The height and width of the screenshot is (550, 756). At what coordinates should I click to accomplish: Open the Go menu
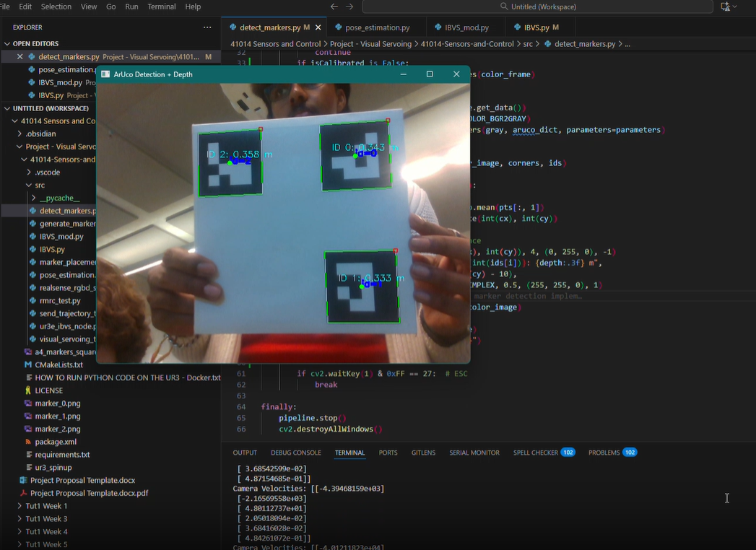[x=111, y=6]
